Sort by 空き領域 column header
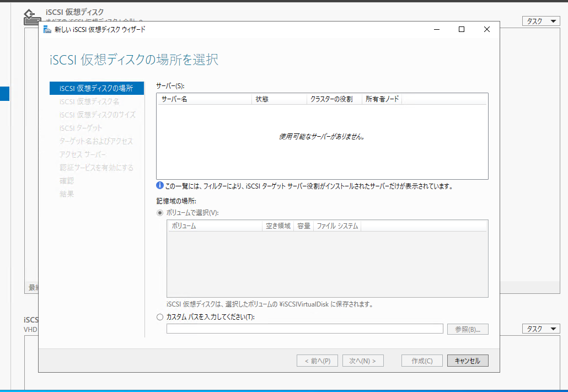The image size is (568, 392). click(x=278, y=225)
